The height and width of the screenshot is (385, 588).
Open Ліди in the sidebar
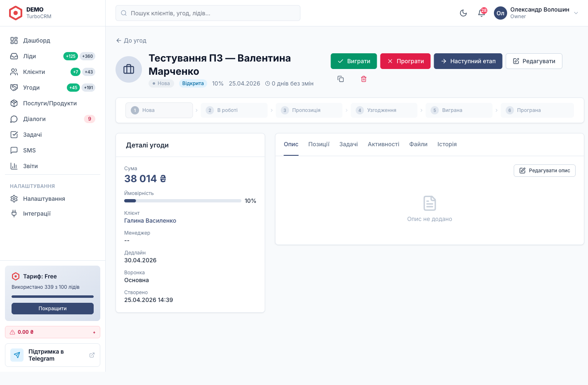[52, 56]
